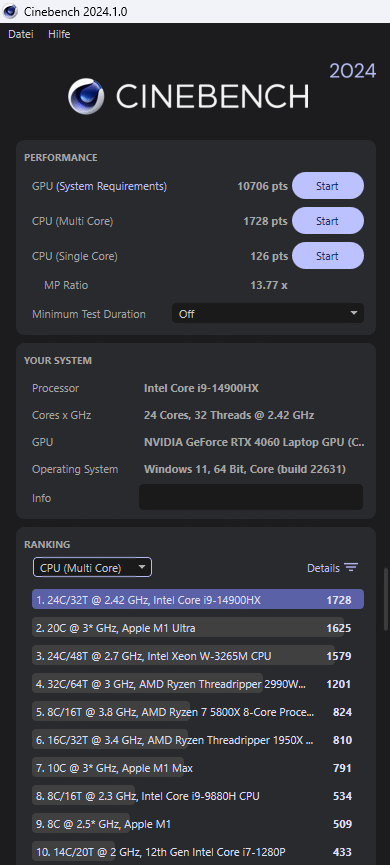This screenshot has width=390, height=865.
Task: Select the Intel Xeon W-3265M ranking entry
Action: point(198,656)
